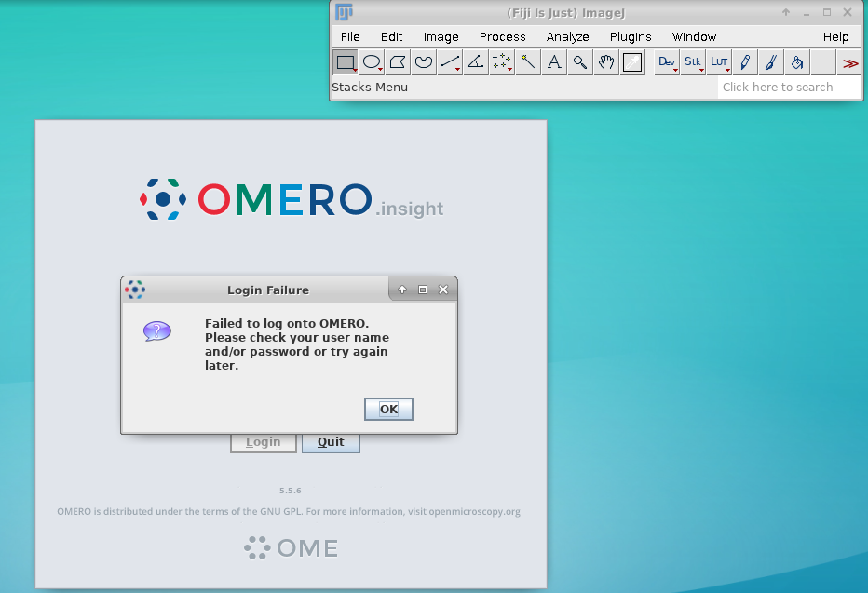Dismiss the Login Failure dialog with OK
The image size is (868, 593).
pos(388,409)
